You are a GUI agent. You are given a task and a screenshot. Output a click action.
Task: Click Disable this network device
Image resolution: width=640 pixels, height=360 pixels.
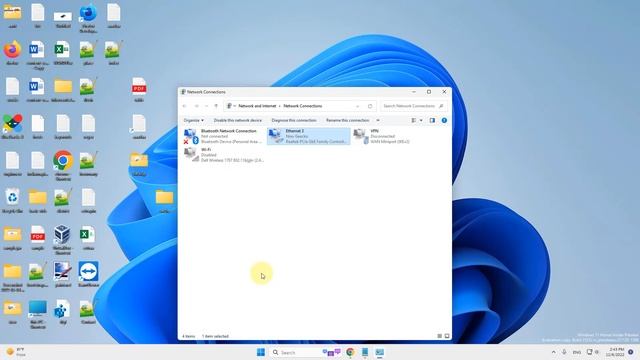click(x=238, y=120)
